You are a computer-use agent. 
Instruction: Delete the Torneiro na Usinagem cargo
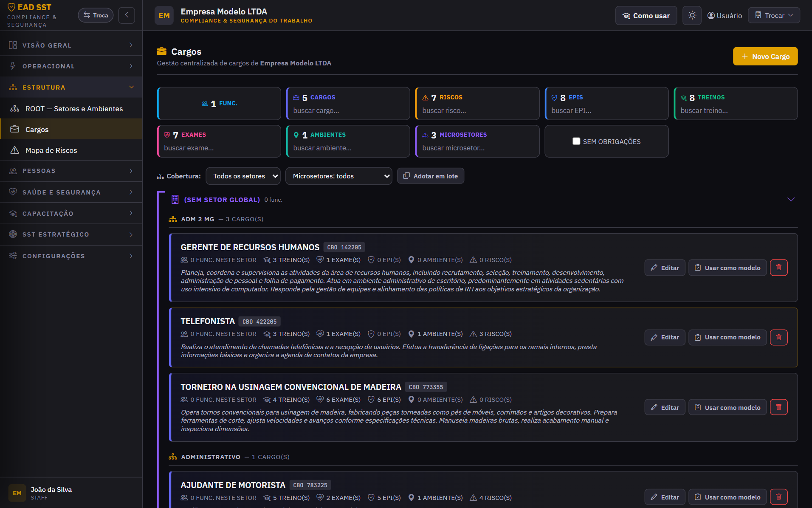tap(778, 407)
